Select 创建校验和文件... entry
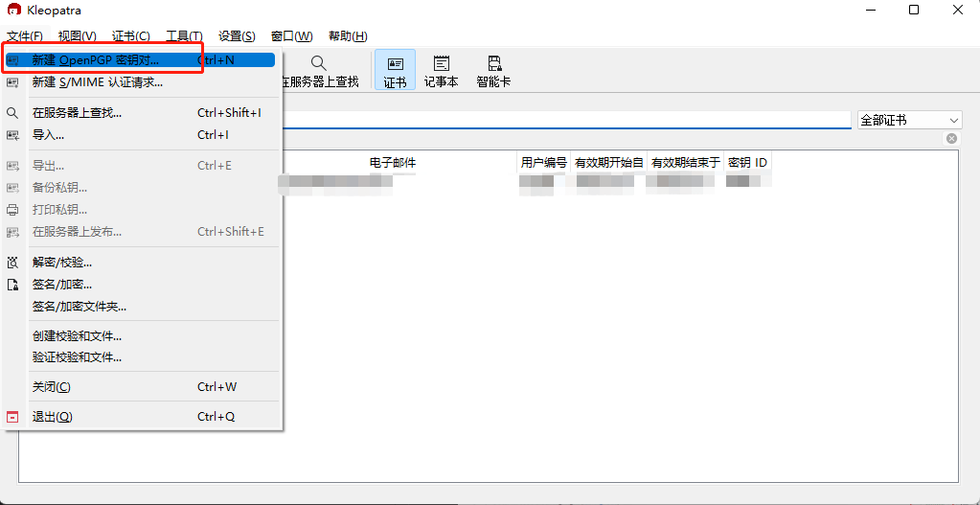This screenshot has width=980, height=505. (141, 336)
